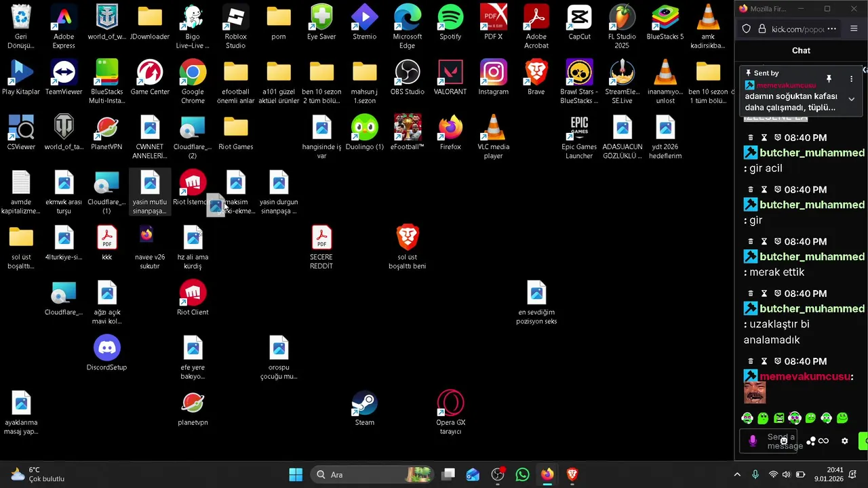Select the BlueStacks 5 desktop icon
868x488 pixels.
[x=665, y=22]
